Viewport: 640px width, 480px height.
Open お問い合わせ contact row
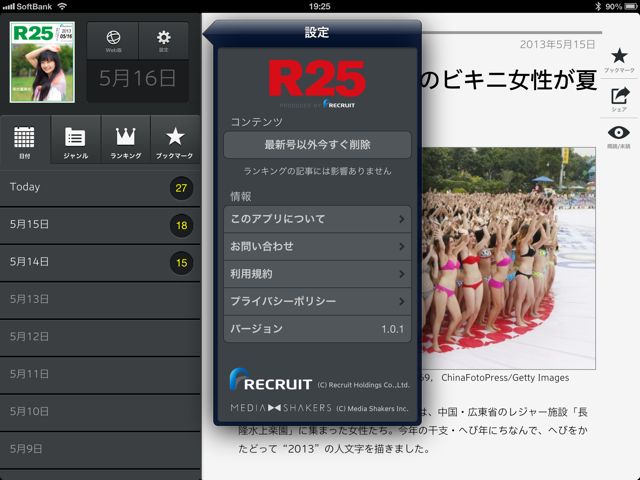[317, 247]
